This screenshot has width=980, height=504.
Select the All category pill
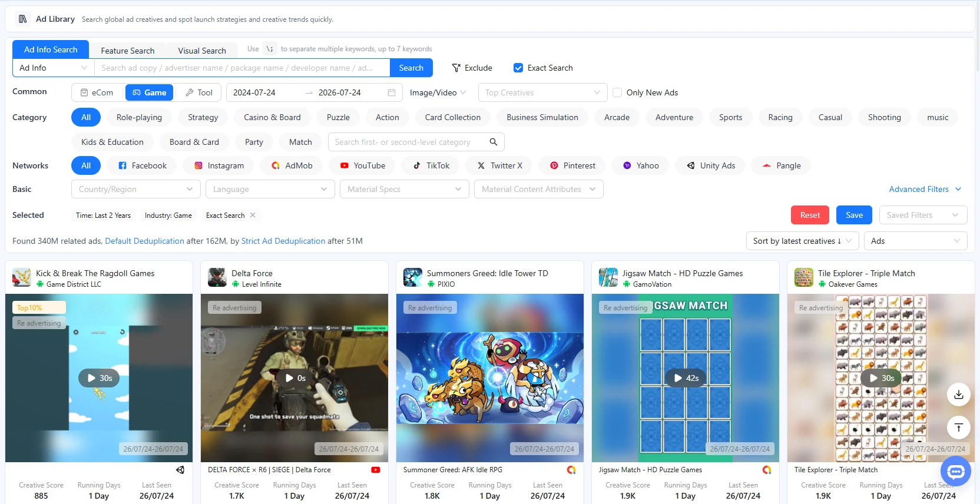86,117
